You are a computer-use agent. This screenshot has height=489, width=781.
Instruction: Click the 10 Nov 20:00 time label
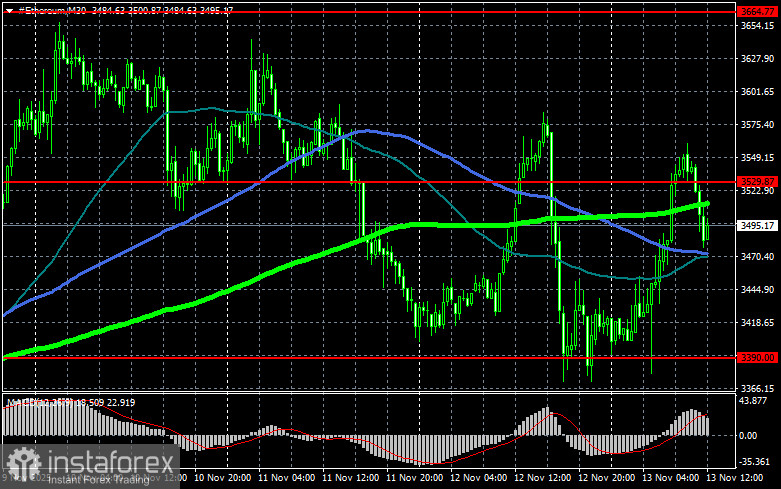(x=222, y=478)
